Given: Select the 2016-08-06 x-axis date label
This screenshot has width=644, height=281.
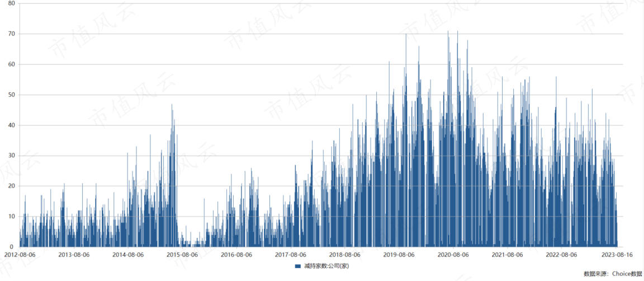Looking at the screenshot, I should [236, 255].
